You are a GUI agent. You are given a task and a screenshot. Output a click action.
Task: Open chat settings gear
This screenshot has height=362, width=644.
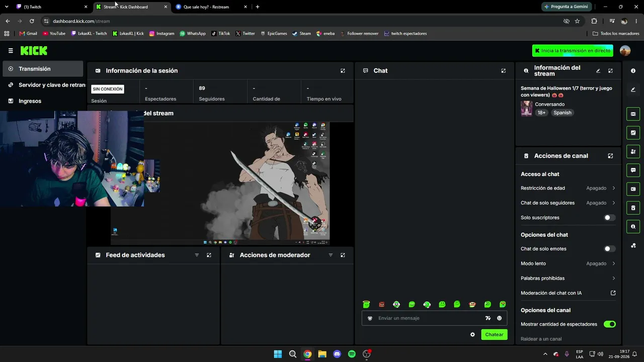tap(472, 335)
